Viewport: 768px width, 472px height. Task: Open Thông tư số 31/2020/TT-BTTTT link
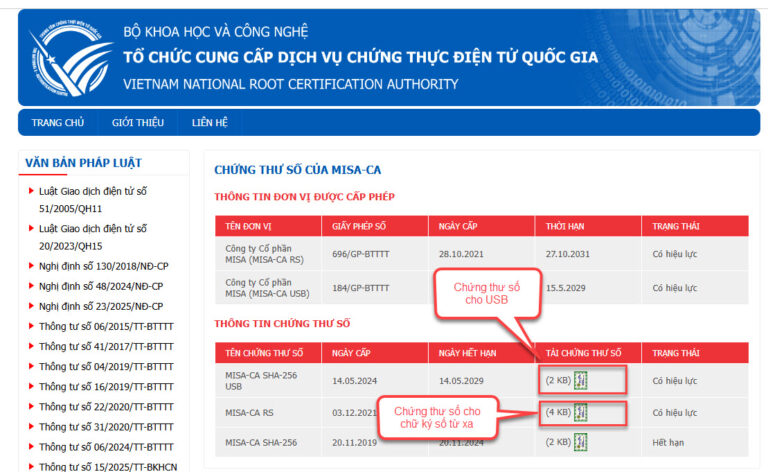(106, 426)
